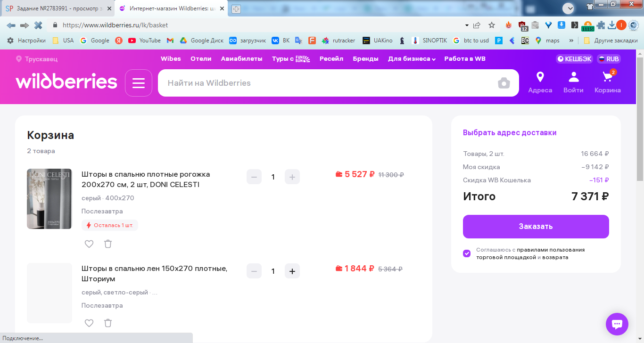Click the Wildberries logo

(x=66, y=82)
